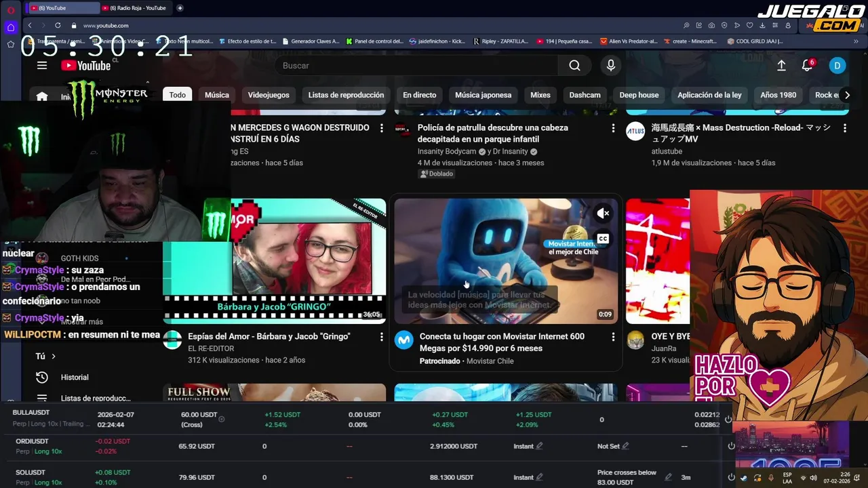Click volume icon in system tray

point(814,478)
